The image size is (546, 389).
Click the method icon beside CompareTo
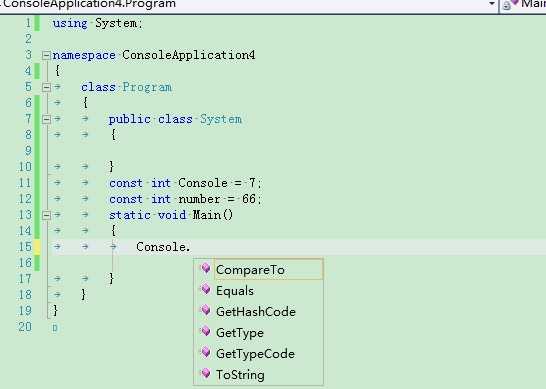coord(205,269)
